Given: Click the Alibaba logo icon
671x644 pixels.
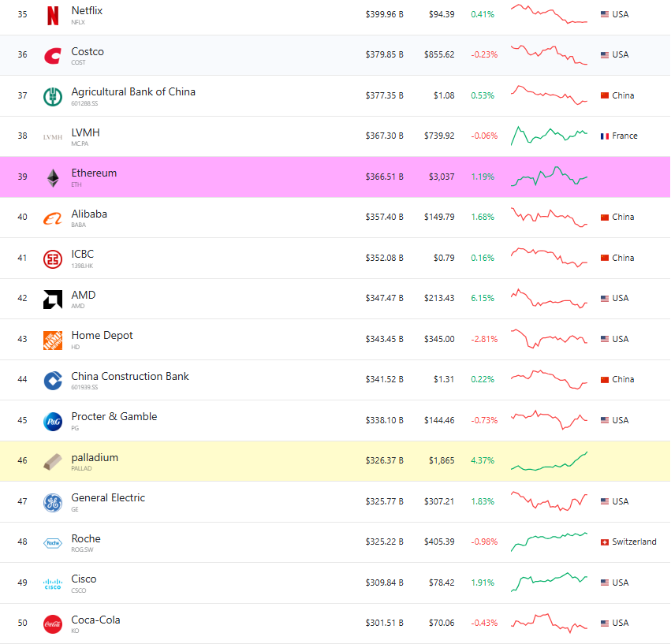Looking at the screenshot, I should [53, 218].
